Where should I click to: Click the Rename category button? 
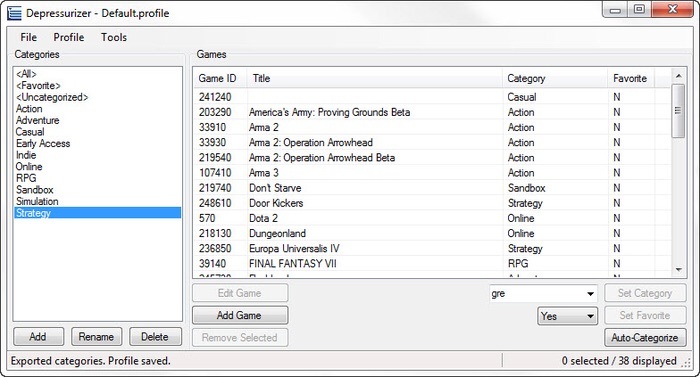(96, 337)
